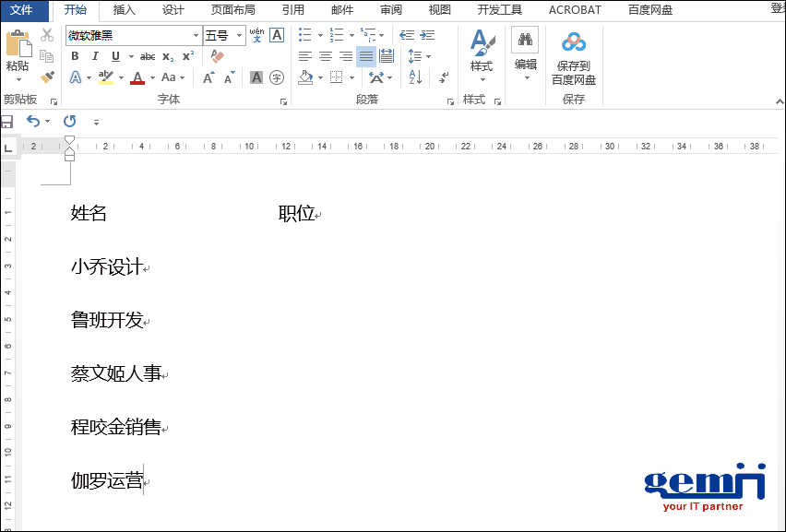Image resolution: width=786 pixels, height=532 pixels.
Task: Apply a bulleted list
Action: (304, 33)
